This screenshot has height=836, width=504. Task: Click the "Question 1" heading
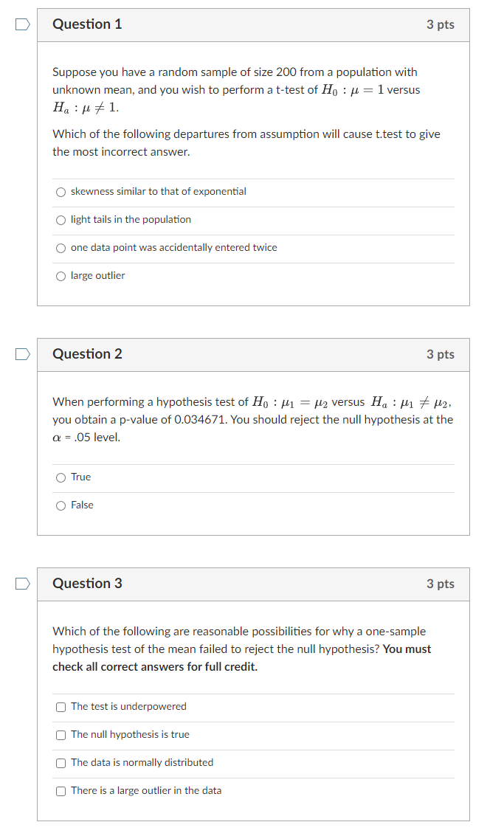pos(87,24)
